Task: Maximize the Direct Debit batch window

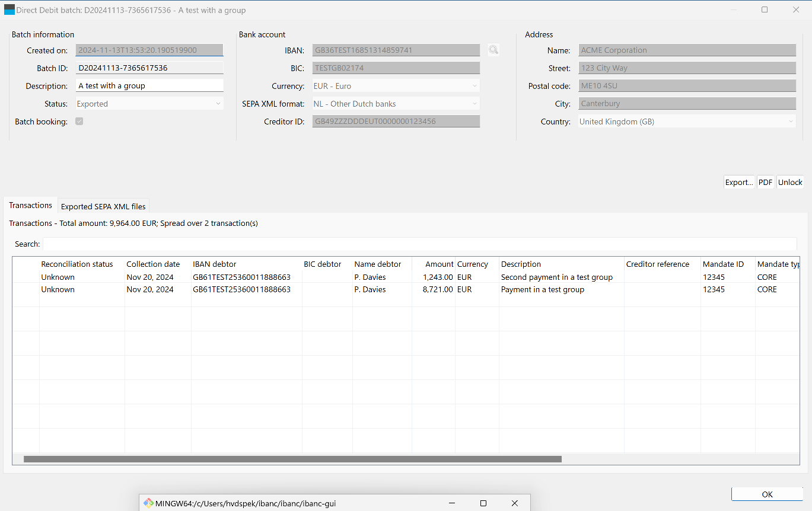Action: 765,9
